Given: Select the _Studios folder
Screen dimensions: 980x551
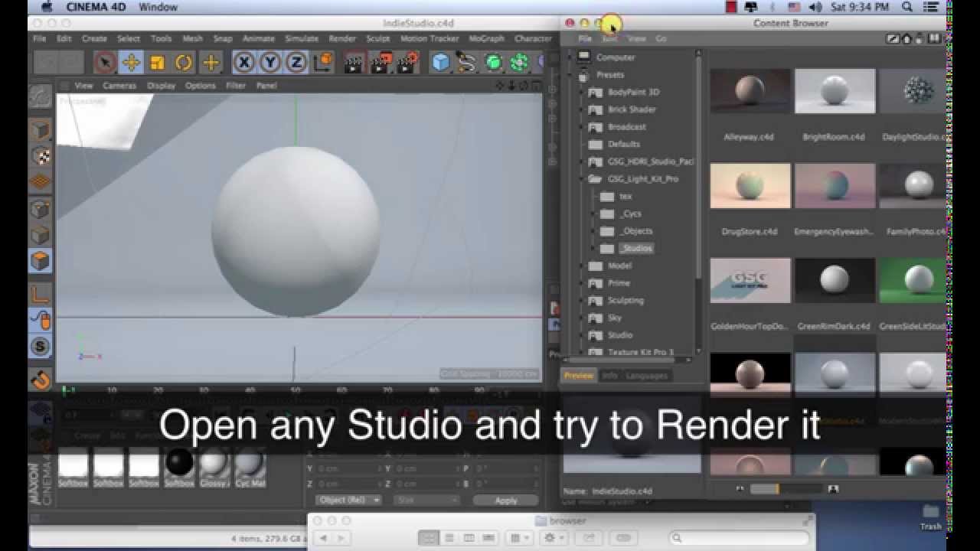Looking at the screenshot, I should click(x=636, y=249).
